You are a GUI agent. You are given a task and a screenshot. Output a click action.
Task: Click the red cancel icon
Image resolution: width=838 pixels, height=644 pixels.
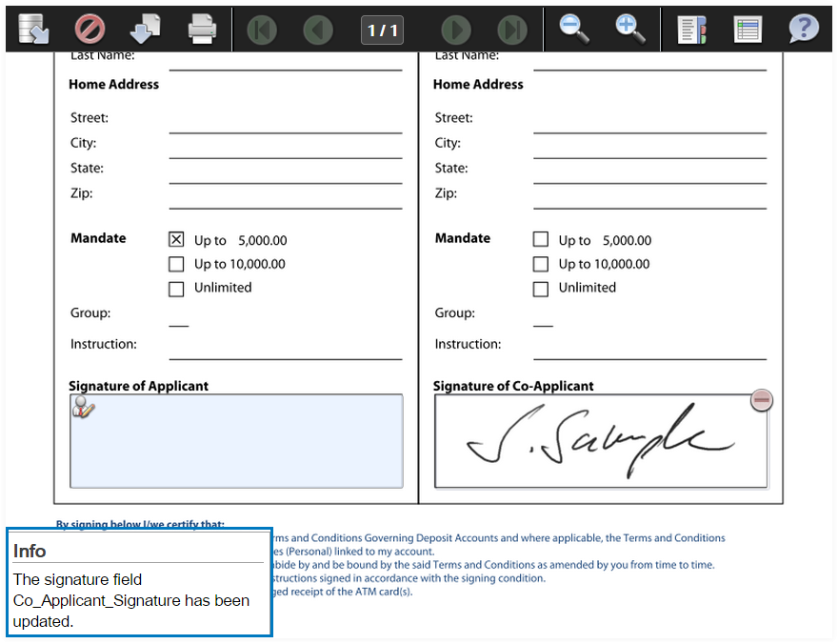pos(90,29)
